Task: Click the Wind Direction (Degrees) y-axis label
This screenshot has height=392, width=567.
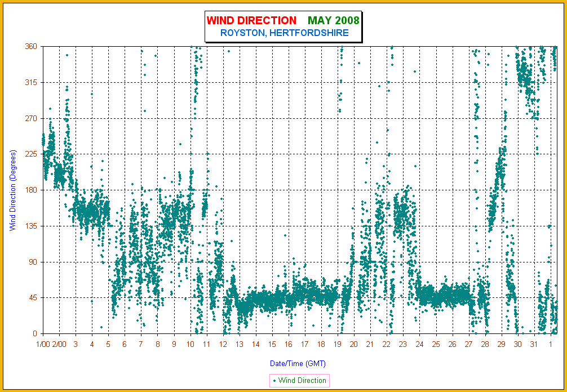Action: pos(12,190)
